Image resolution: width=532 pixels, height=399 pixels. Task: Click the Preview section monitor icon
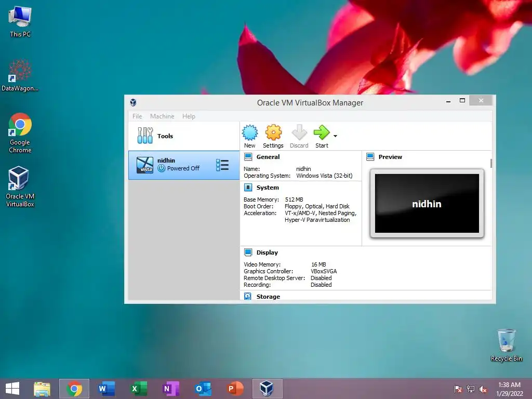click(x=370, y=157)
